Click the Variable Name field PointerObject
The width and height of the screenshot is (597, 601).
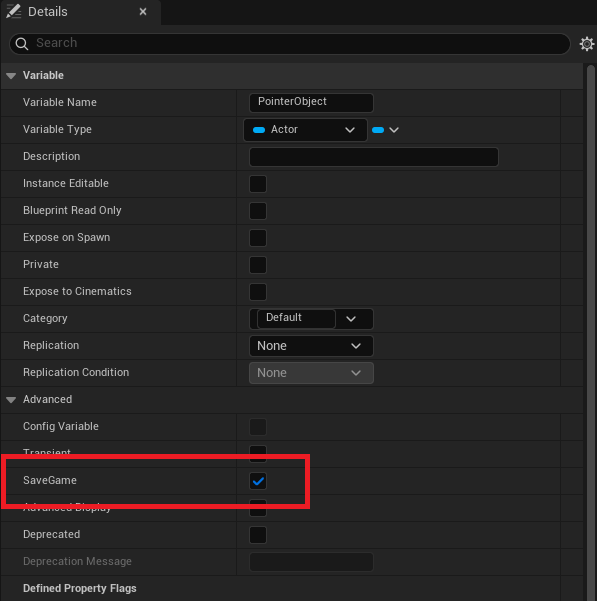[x=311, y=102]
